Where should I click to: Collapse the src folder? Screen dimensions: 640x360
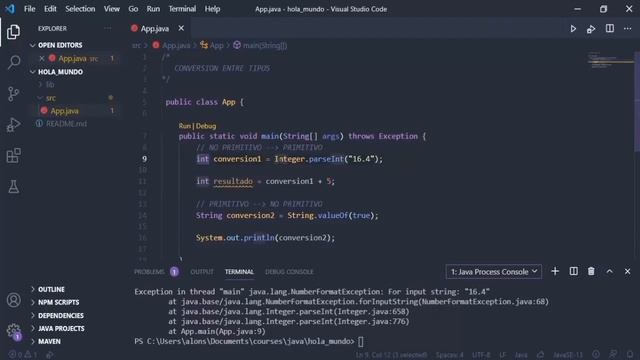(47, 98)
